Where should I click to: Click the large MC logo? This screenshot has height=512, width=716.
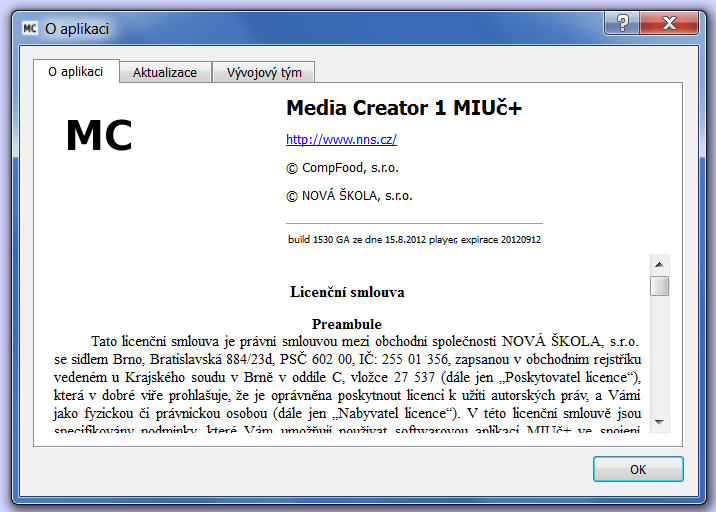(99, 136)
